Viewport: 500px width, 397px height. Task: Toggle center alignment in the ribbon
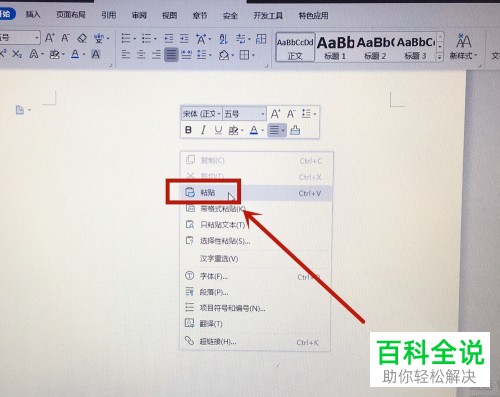pyautogui.click(x=141, y=54)
